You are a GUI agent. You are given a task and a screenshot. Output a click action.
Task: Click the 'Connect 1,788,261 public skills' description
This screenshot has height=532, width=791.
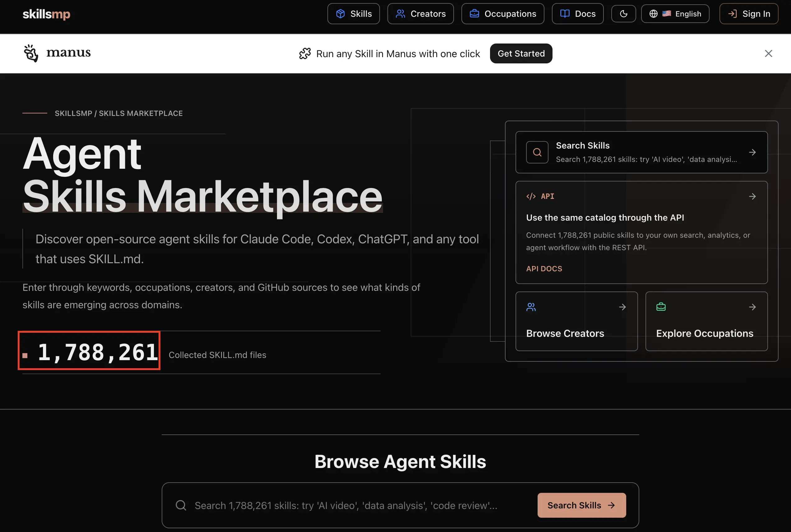pyautogui.click(x=638, y=241)
